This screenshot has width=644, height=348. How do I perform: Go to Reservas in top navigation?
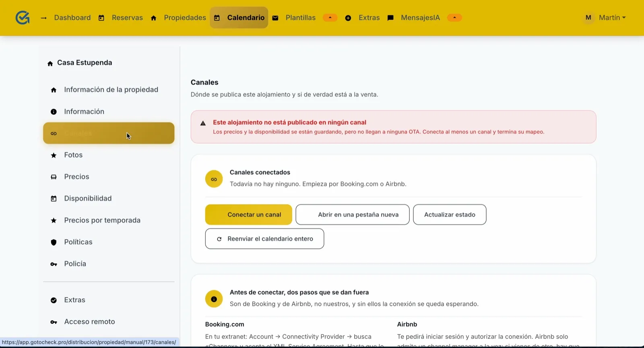pyautogui.click(x=127, y=18)
